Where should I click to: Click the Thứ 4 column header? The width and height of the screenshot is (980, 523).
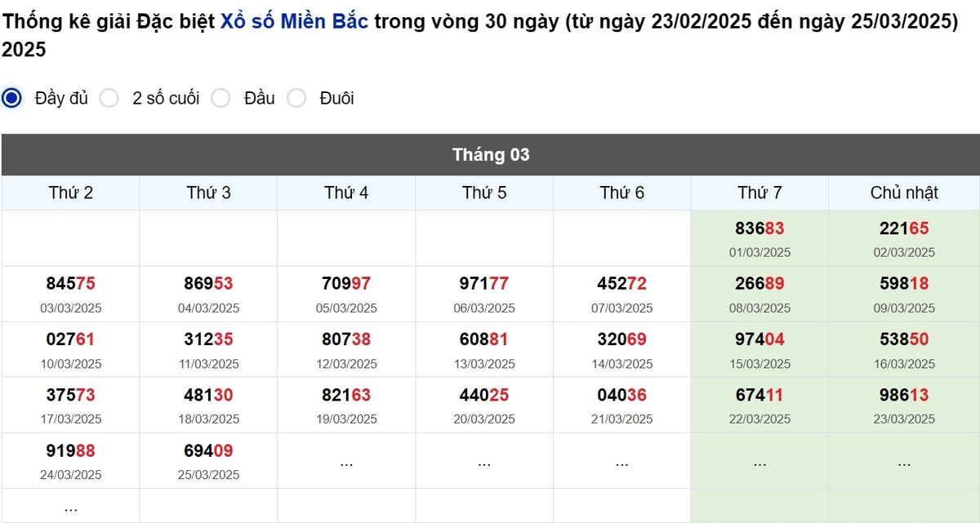(346, 193)
